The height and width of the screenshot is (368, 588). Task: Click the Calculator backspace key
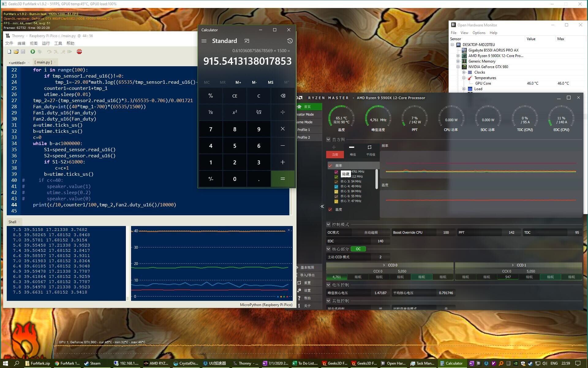[x=283, y=96]
